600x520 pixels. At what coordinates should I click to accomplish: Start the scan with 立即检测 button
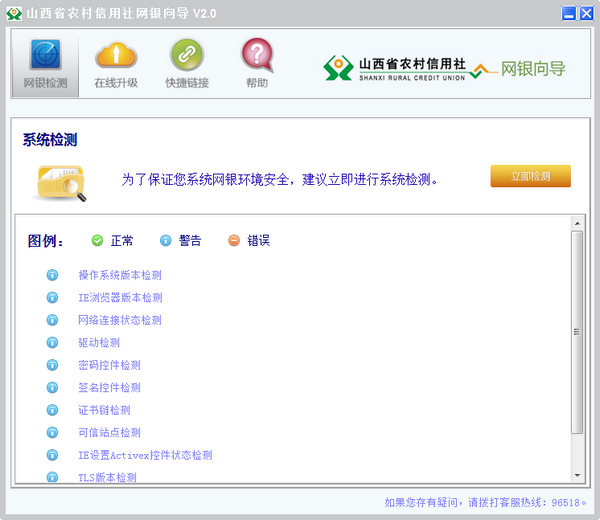point(530,177)
